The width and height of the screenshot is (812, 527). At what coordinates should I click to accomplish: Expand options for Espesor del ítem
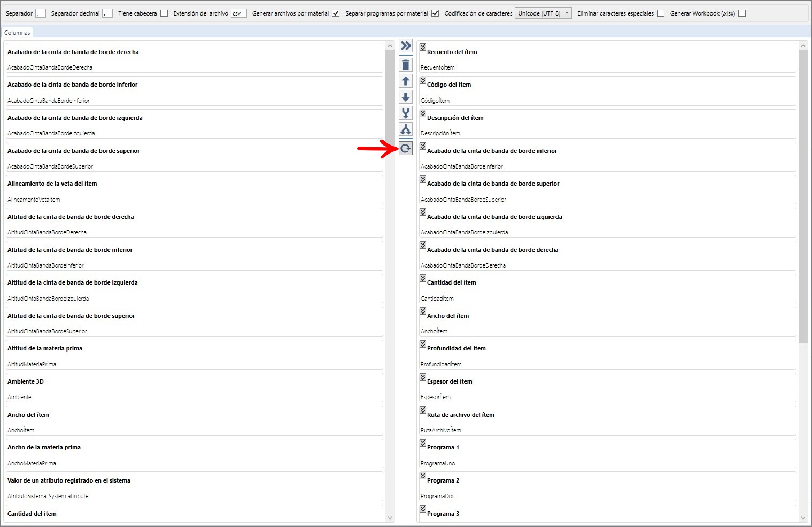pyautogui.click(x=423, y=377)
